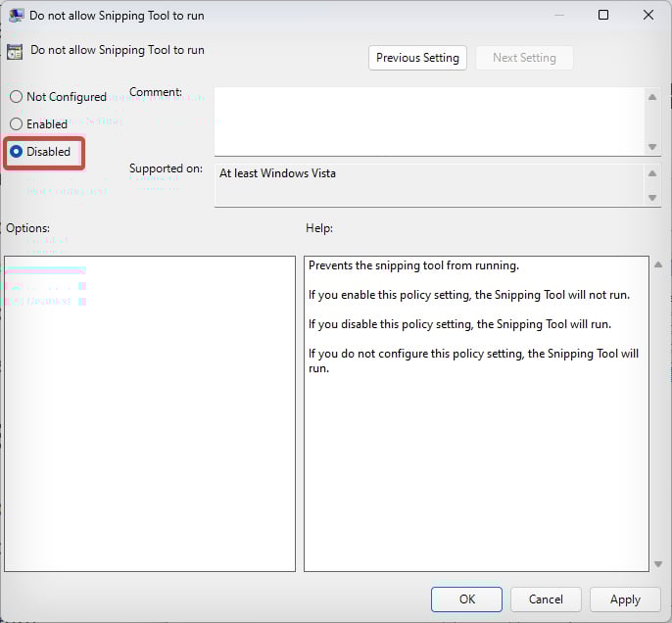Click the policy setting icon beside heading
This screenshot has height=623, width=672.
15,52
